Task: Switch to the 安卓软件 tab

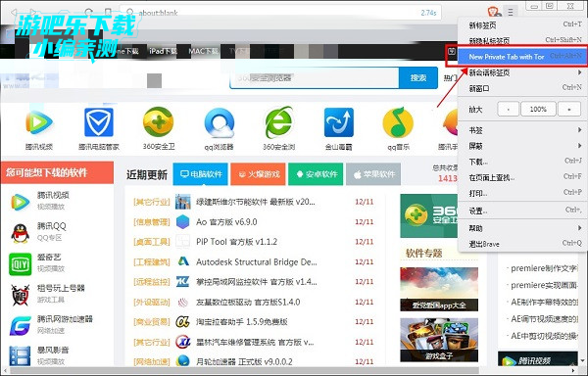Action: point(316,174)
